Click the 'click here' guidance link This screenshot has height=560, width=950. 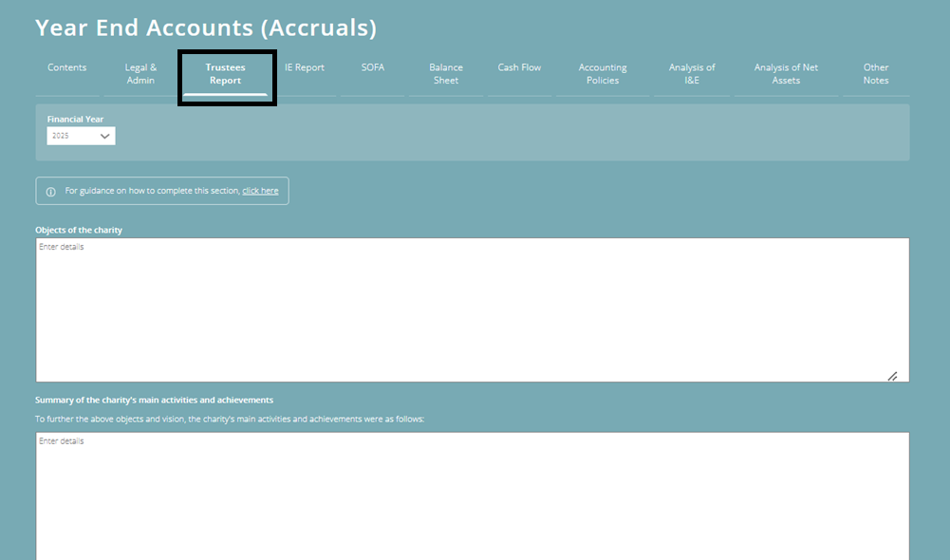pos(260,190)
